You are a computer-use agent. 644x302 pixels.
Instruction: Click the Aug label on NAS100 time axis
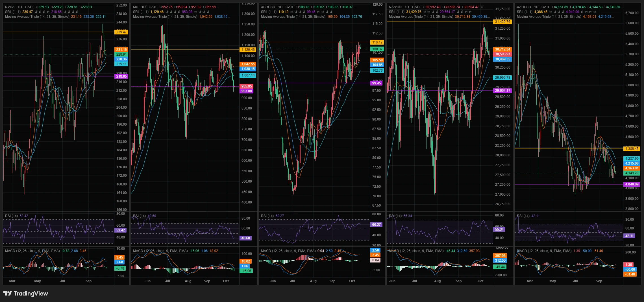[437, 281]
